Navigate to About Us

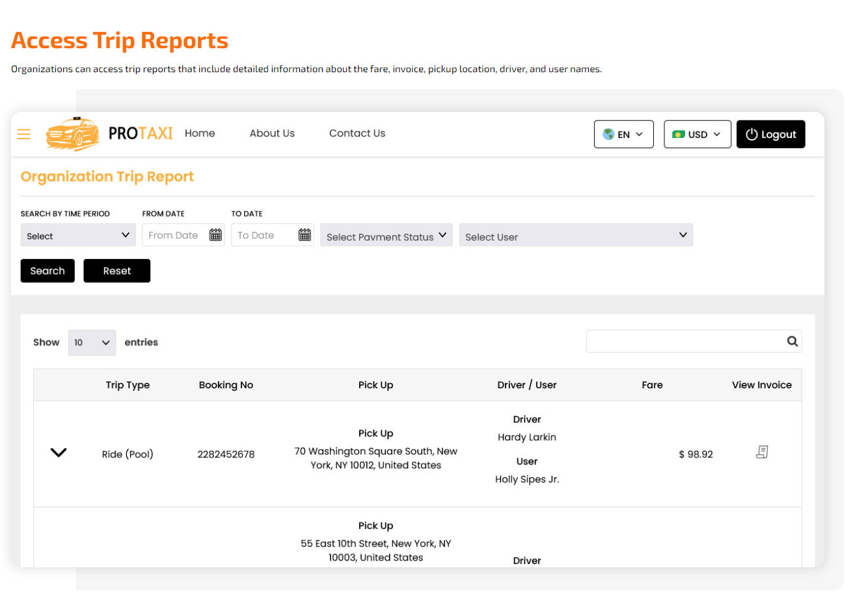coord(272,133)
